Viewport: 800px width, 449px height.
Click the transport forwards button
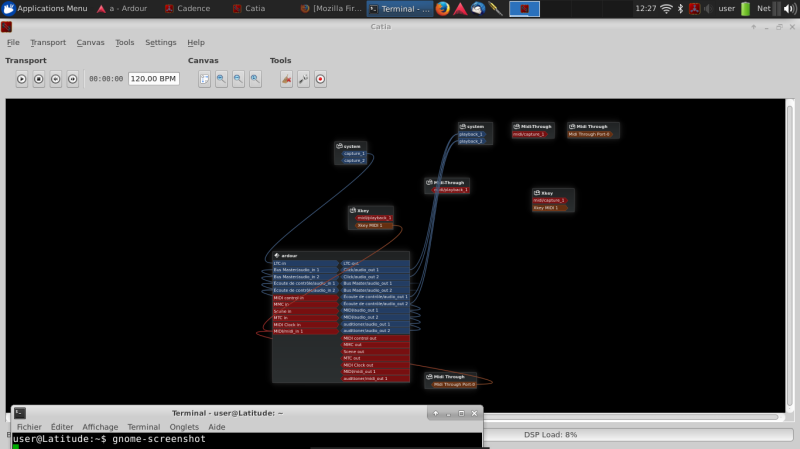(x=72, y=79)
